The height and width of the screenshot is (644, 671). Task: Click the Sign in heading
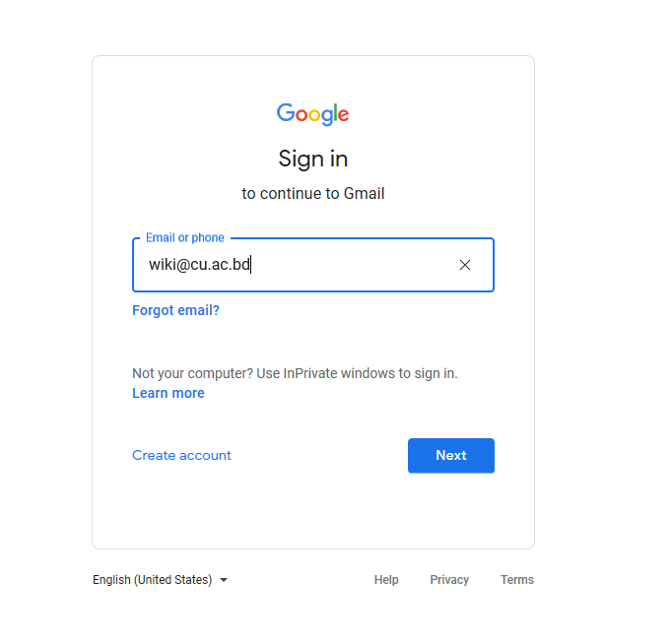pyautogui.click(x=312, y=160)
